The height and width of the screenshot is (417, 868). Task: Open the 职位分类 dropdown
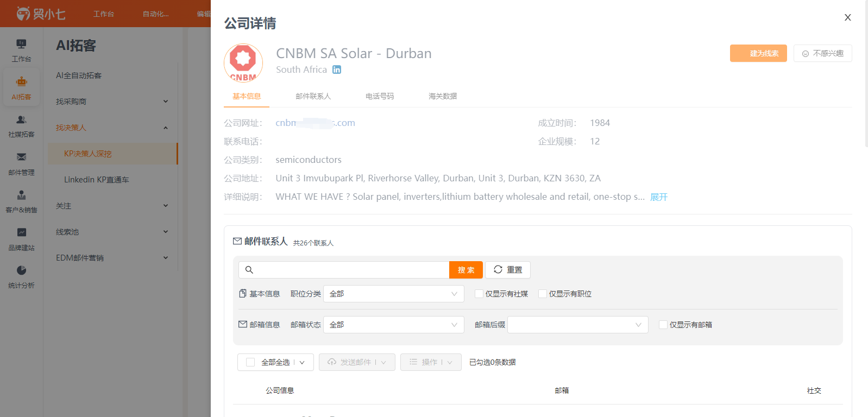point(394,294)
